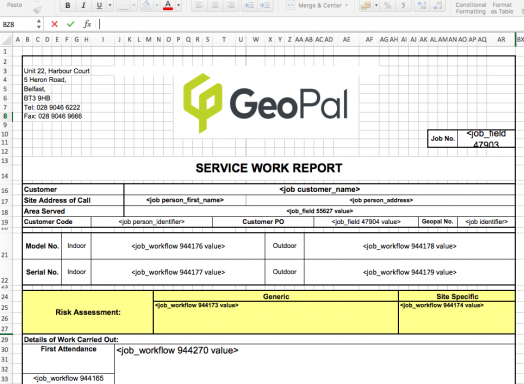Open underline style dropdown arrow

[110, 5]
